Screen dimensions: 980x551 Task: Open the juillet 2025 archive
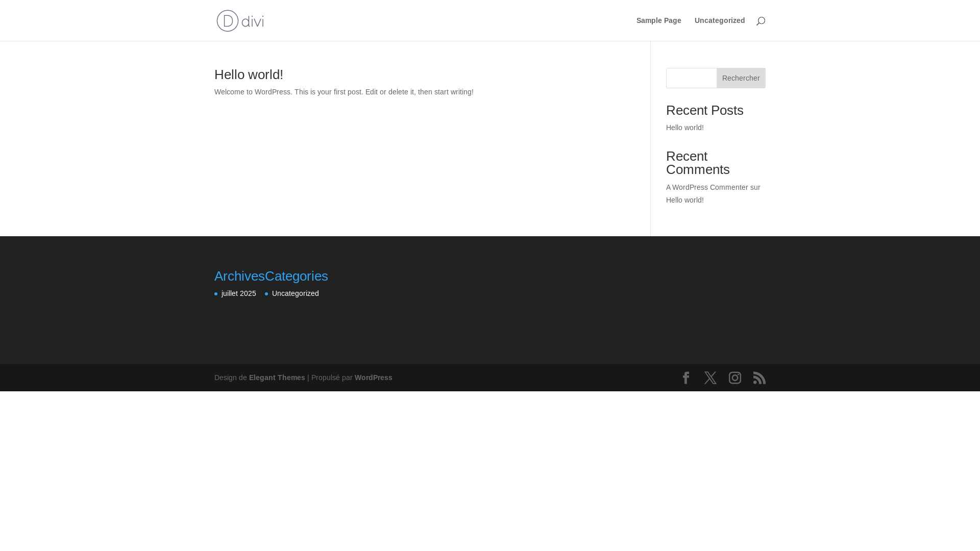[239, 293]
